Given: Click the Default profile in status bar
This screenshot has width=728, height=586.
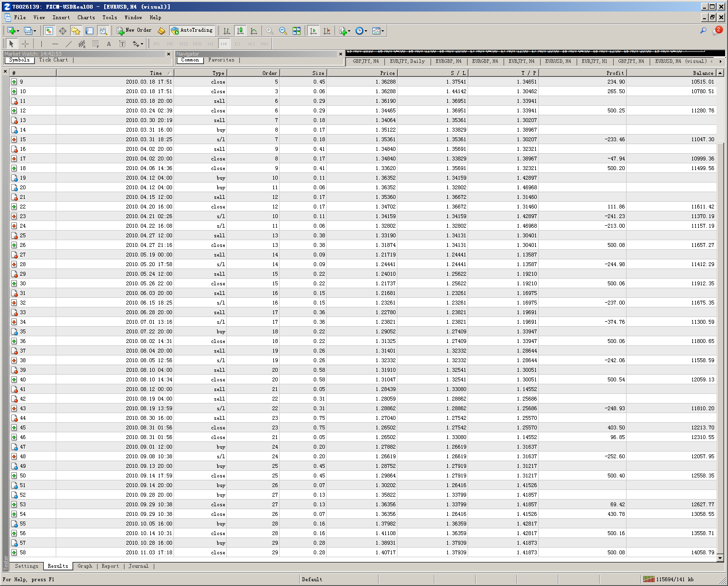Looking at the screenshot, I should point(312,580).
